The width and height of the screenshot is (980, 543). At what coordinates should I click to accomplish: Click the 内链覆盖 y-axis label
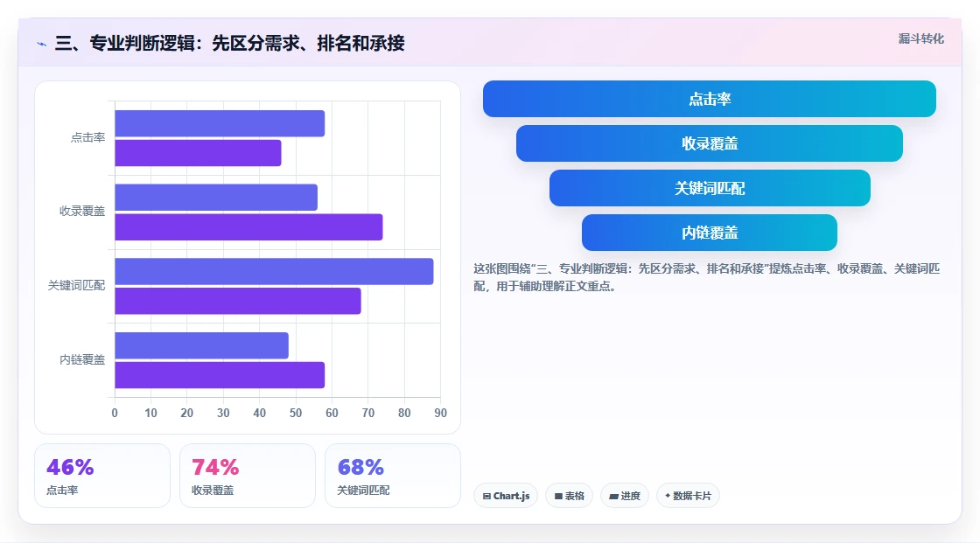coord(82,359)
